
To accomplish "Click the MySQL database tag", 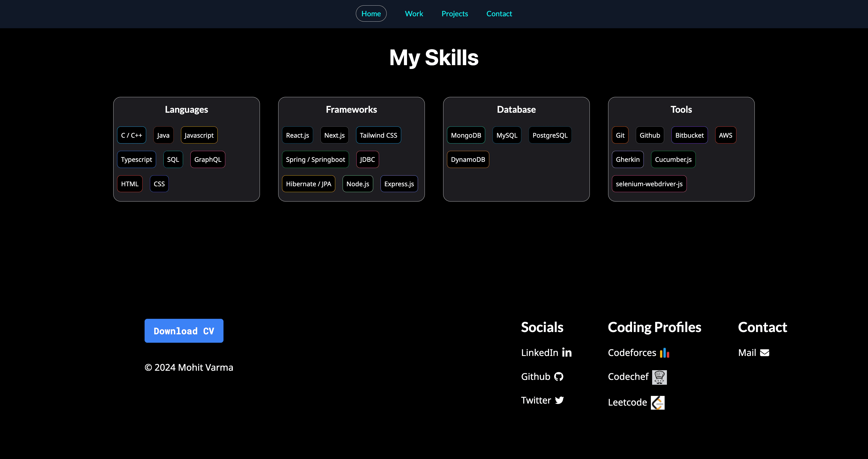I will [x=507, y=135].
